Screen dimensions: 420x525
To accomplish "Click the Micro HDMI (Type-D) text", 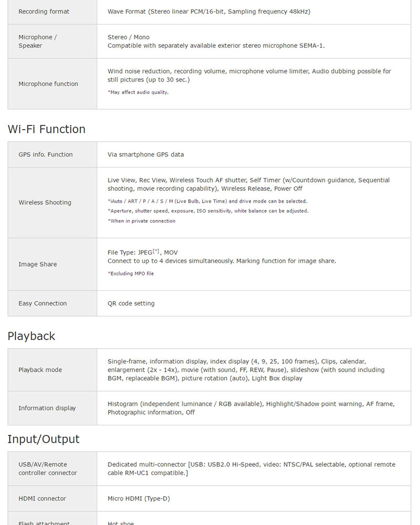I will tap(139, 499).
